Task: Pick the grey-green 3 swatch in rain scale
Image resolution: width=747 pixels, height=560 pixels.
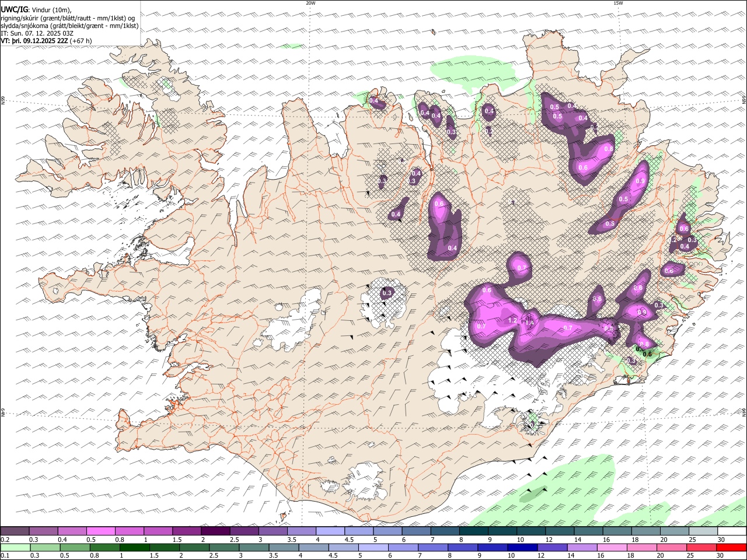Action: (254, 548)
